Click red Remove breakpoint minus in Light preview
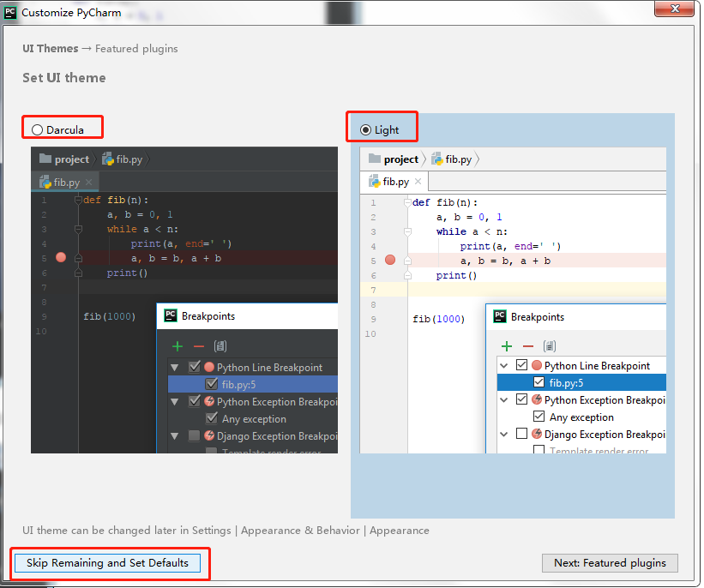Screen dimensions: 704x588 [528, 346]
